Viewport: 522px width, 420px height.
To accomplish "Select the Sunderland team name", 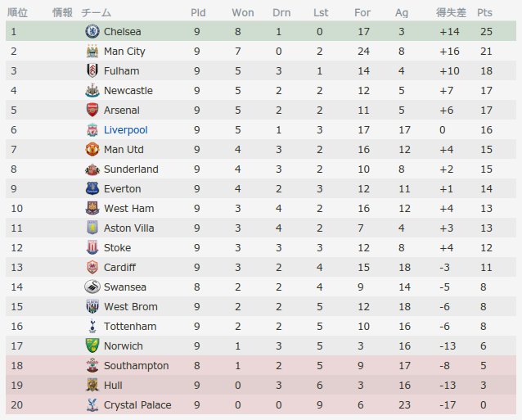I will [131, 169].
